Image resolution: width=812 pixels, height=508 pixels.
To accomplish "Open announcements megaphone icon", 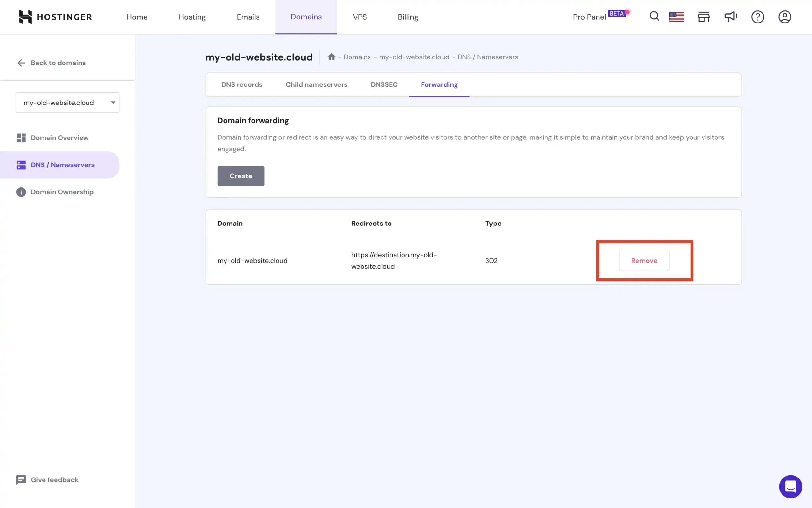I will point(730,17).
